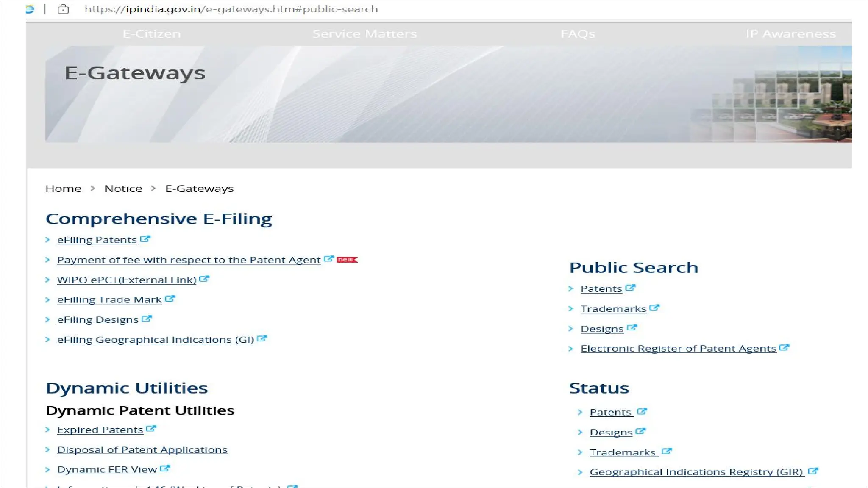Image resolution: width=868 pixels, height=488 pixels.
Task: Click external-link icon next to WIPO ePCT
Action: (204, 279)
